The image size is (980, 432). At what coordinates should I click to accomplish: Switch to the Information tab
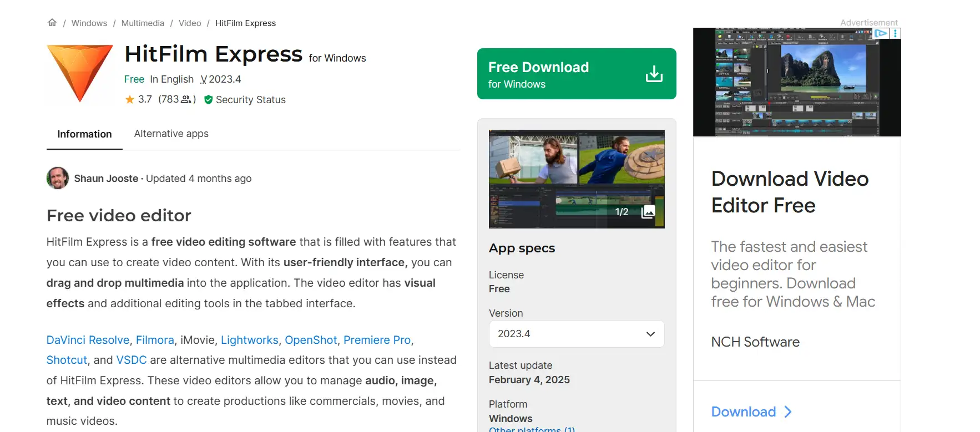pyautogui.click(x=84, y=134)
